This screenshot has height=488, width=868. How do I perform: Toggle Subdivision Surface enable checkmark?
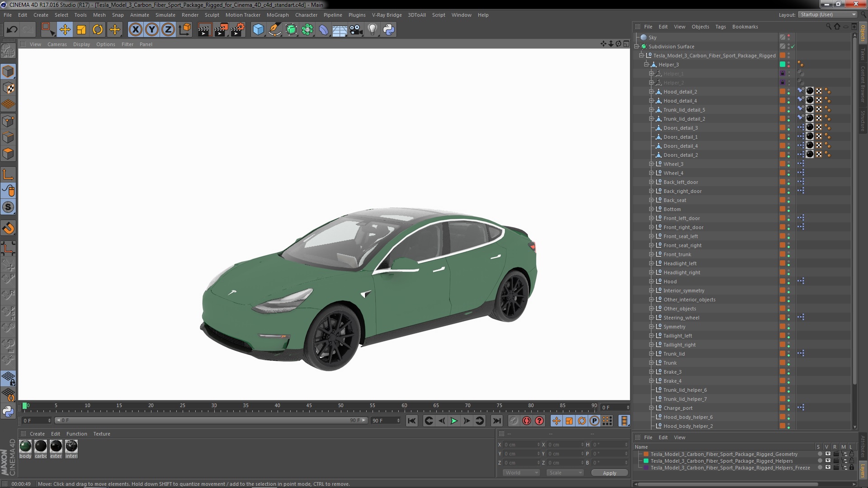click(x=793, y=47)
